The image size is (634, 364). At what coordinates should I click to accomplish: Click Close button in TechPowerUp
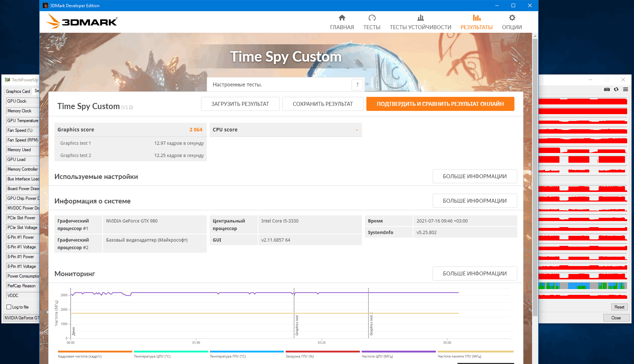616,318
